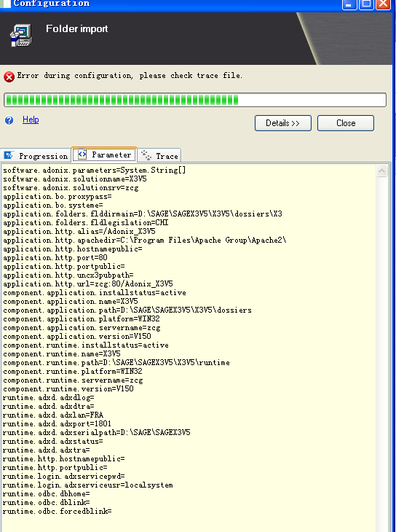396x532 pixels.
Task: Maximize the Configuration window
Action: (366, 4)
